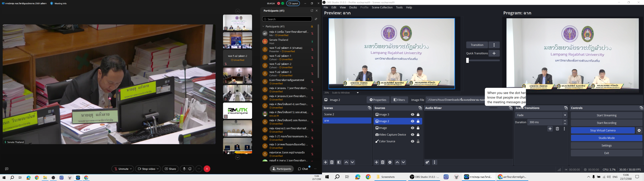Open Stop video options arrow
The height and width of the screenshot is (181, 644).
158,169
